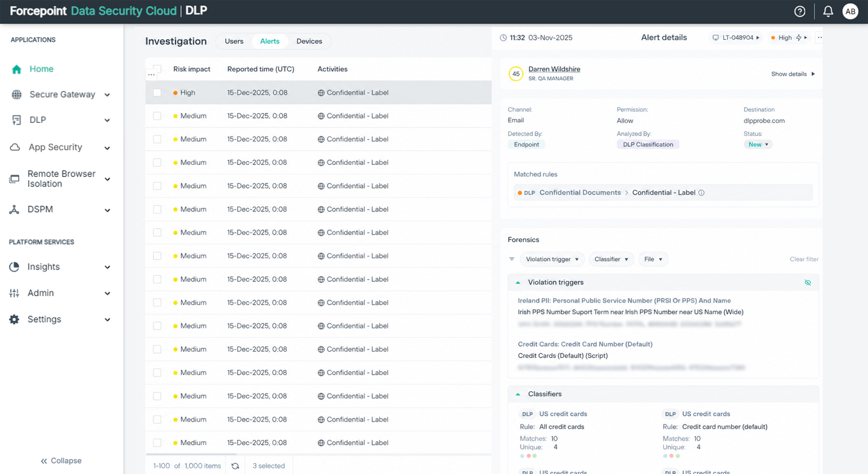Click the device icon next to LT-048904
868x474 pixels.
715,38
